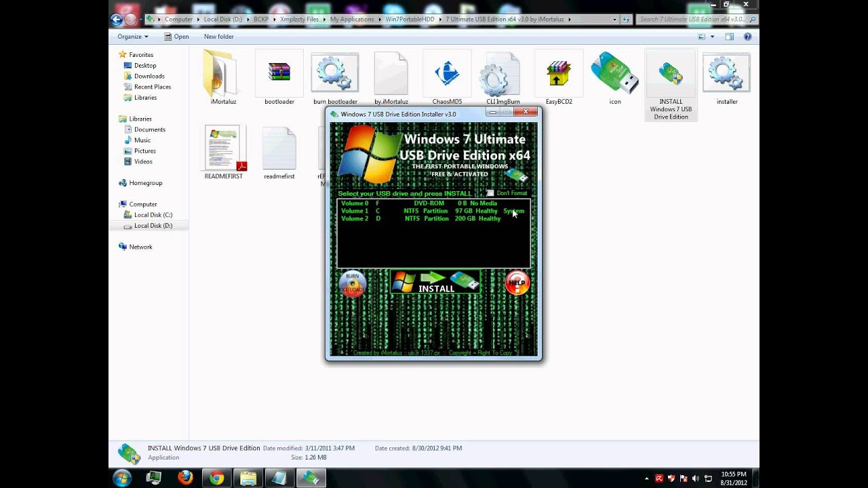This screenshot has width=868, height=488.
Task: Open the Documents library
Action: coord(149,130)
